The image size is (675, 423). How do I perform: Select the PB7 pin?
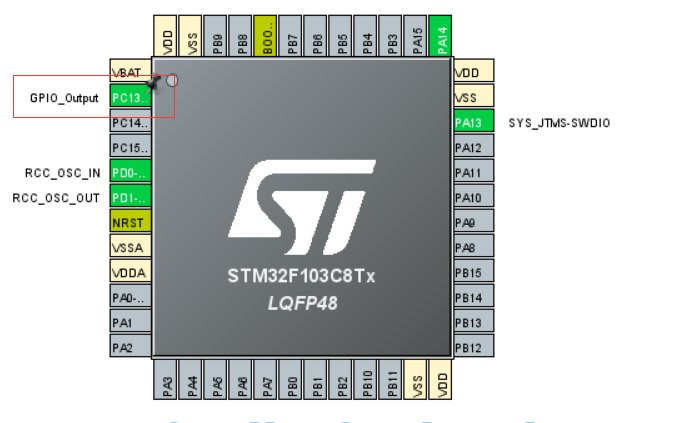coord(290,36)
